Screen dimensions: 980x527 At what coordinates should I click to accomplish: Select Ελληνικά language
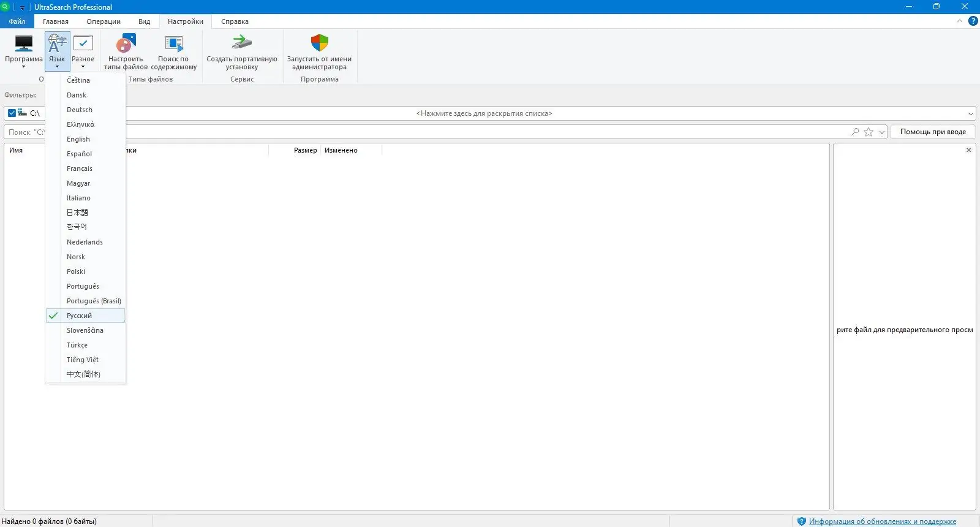point(86,124)
